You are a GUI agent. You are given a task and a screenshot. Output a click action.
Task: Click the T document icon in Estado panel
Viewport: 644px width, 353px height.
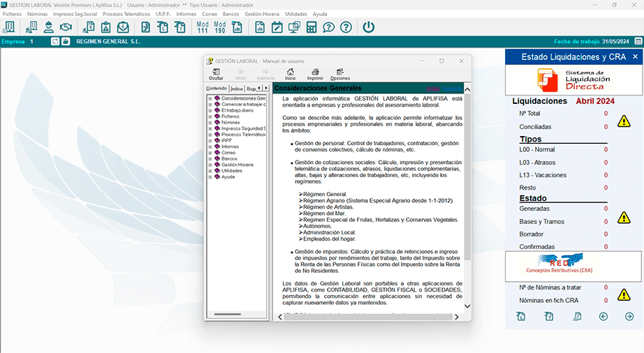[549, 317]
